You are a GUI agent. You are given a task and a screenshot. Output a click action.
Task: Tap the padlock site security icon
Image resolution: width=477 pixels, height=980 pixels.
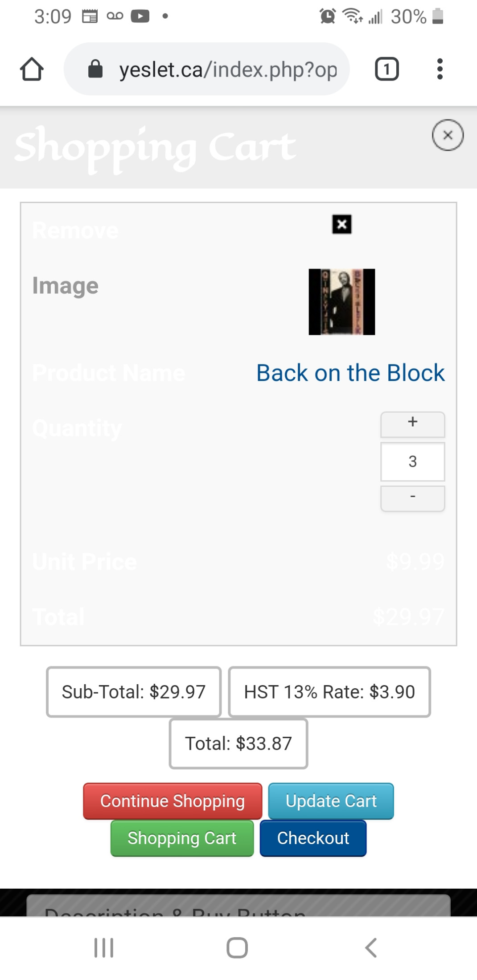point(95,69)
